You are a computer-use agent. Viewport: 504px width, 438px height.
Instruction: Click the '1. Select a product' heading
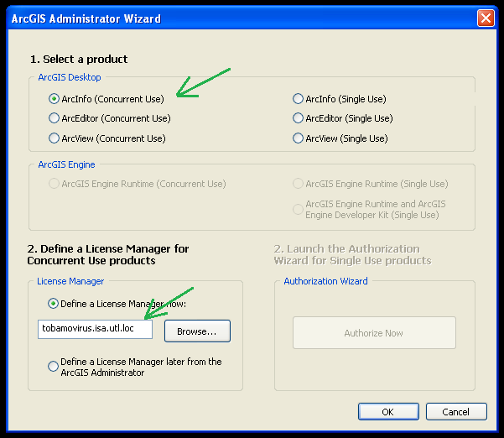pos(79,60)
